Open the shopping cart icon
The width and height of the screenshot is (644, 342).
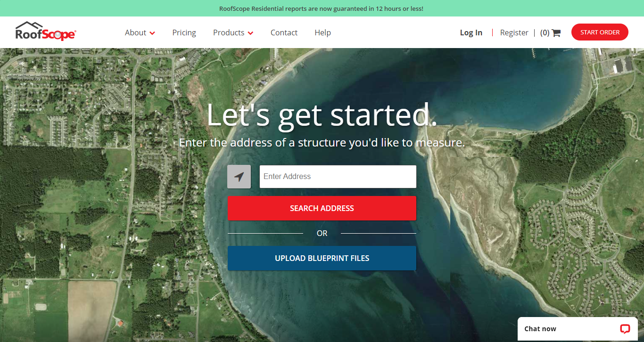click(x=556, y=33)
